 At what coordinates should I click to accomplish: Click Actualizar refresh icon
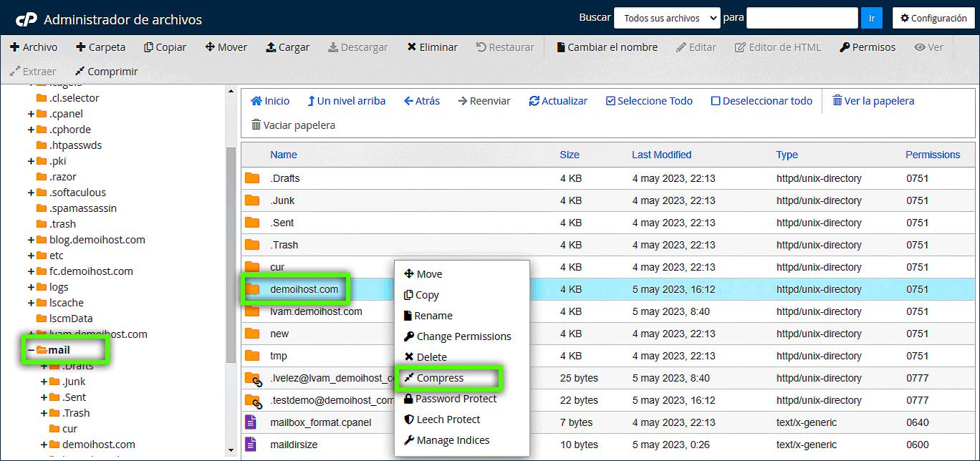534,101
